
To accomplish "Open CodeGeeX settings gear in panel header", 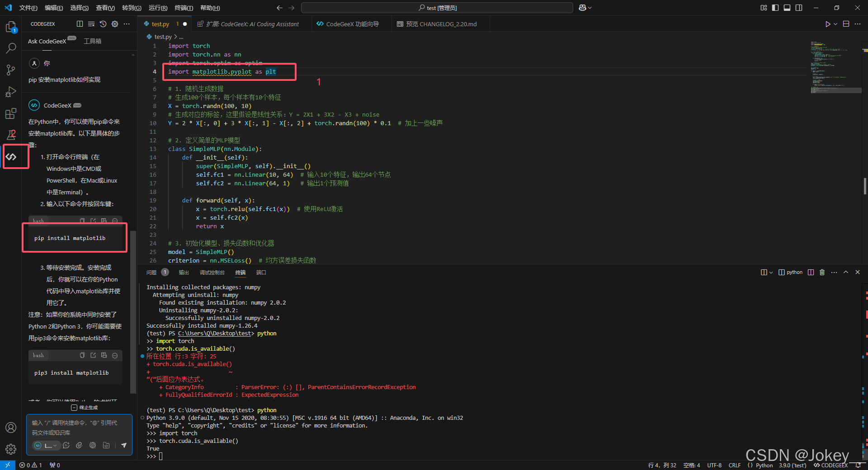I will coord(115,24).
